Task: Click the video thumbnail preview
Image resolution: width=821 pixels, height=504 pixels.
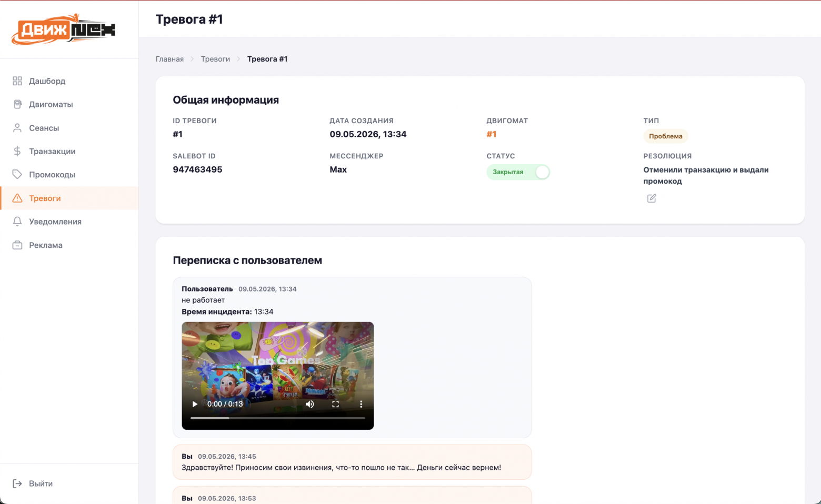Action: coord(278,376)
